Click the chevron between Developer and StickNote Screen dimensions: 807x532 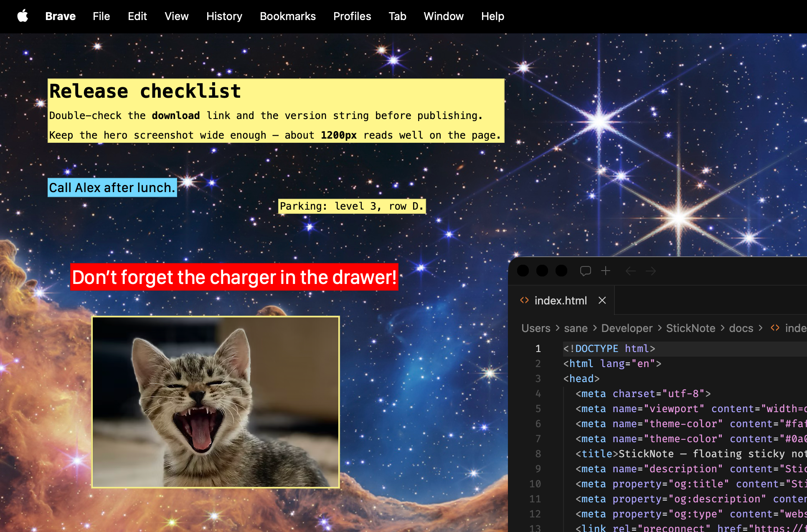click(659, 329)
